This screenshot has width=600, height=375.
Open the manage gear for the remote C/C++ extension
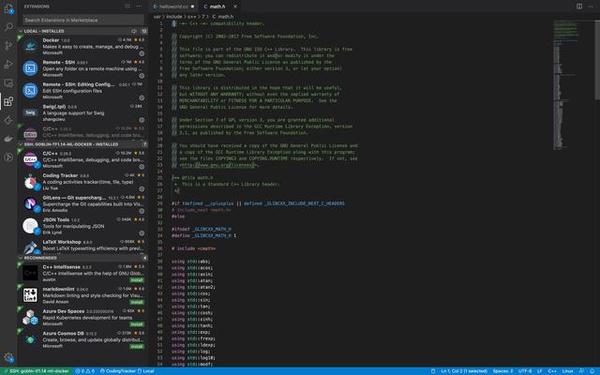pos(141,167)
